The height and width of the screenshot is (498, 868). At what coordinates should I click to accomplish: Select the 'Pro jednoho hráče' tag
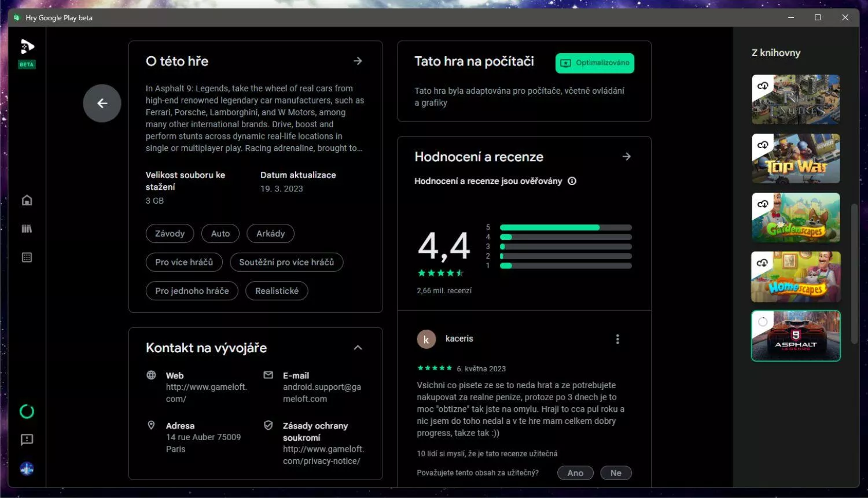point(192,291)
